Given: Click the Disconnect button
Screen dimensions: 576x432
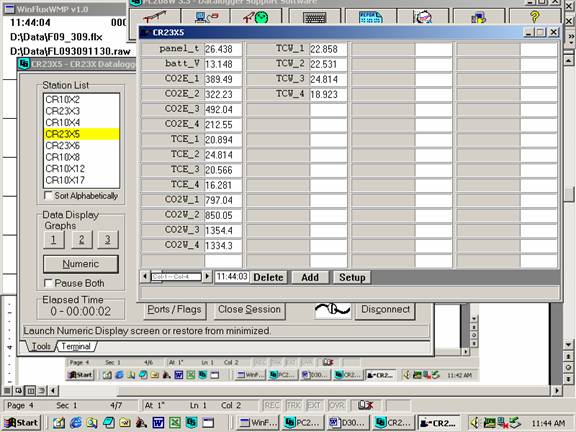Looking at the screenshot, I should [385, 310].
